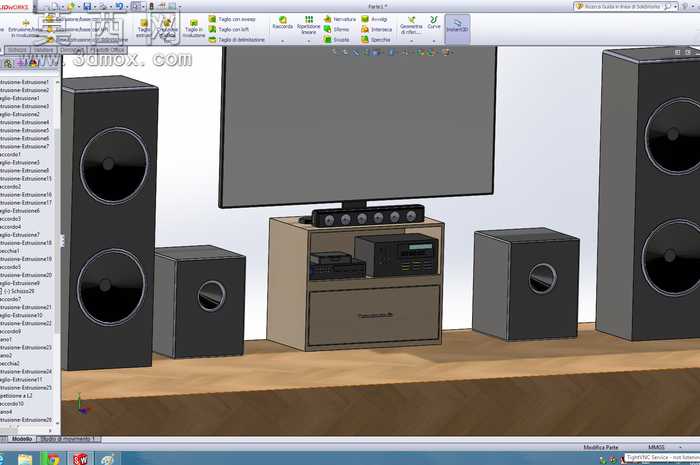Select the Sformo draft tool
The image size is (700, 465).
click(337, 29)
